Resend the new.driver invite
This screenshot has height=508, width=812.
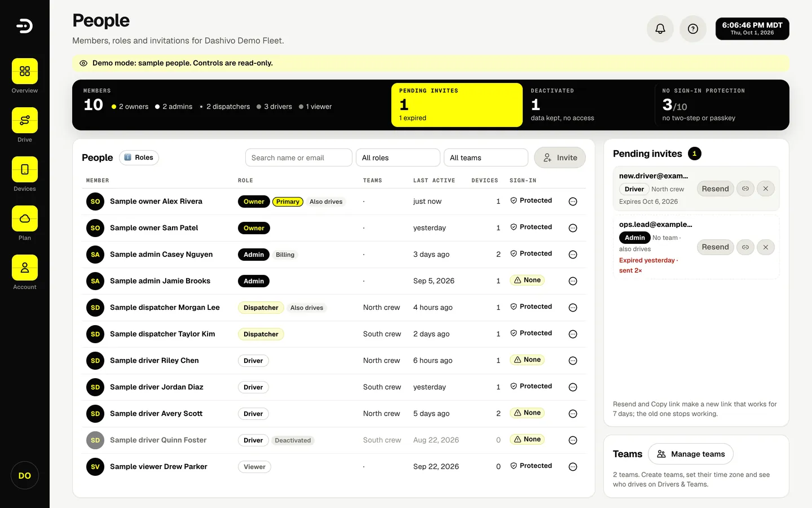715,189
